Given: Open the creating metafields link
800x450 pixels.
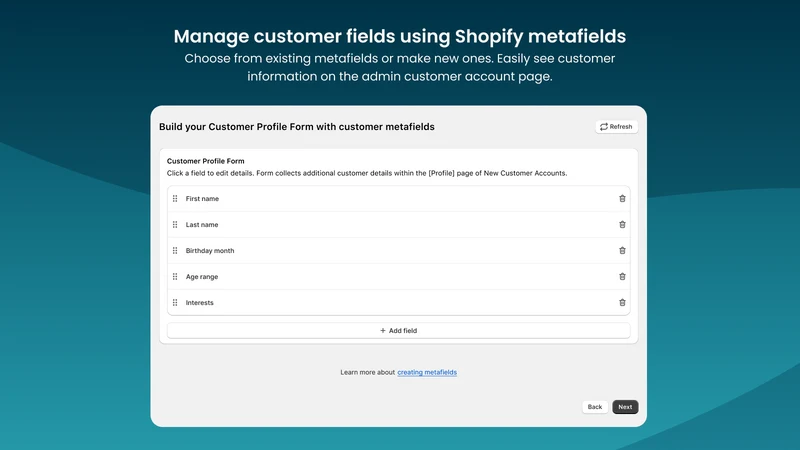Looking at the screenshot, I should pos(427,372).
